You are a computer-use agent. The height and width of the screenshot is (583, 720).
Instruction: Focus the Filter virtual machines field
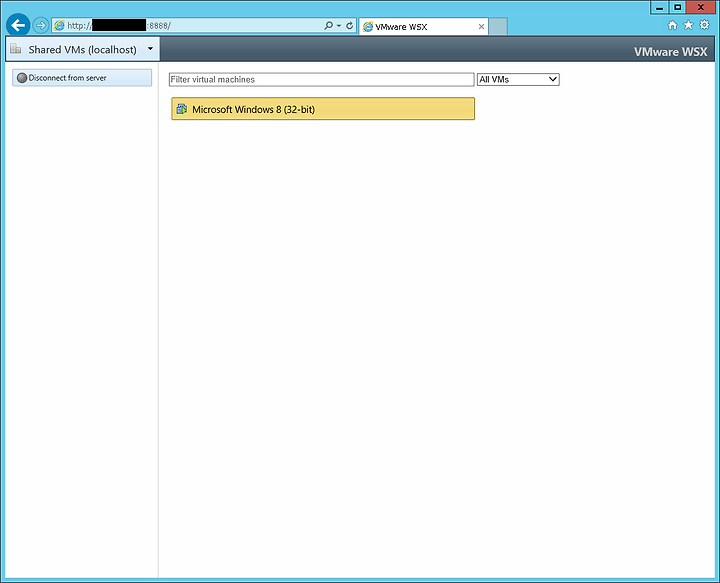pyautogui.click(x=321, y=79)
